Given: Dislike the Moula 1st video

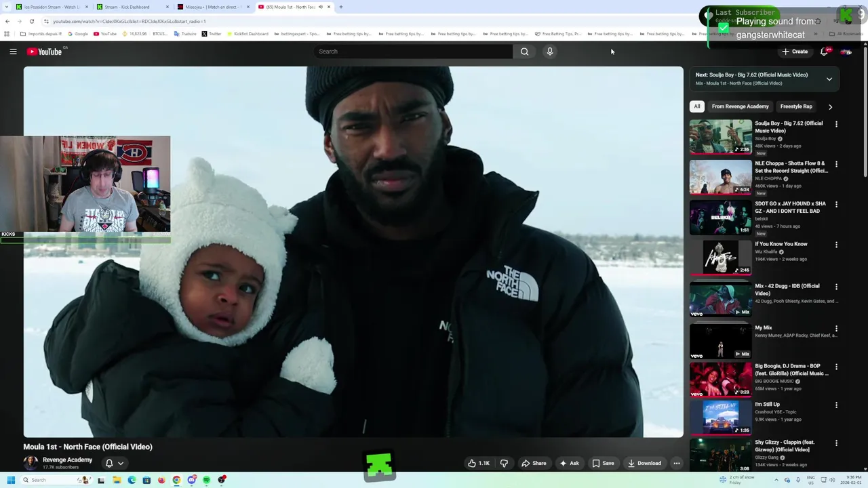Looking at the screenshot, I should pos(504,464).
